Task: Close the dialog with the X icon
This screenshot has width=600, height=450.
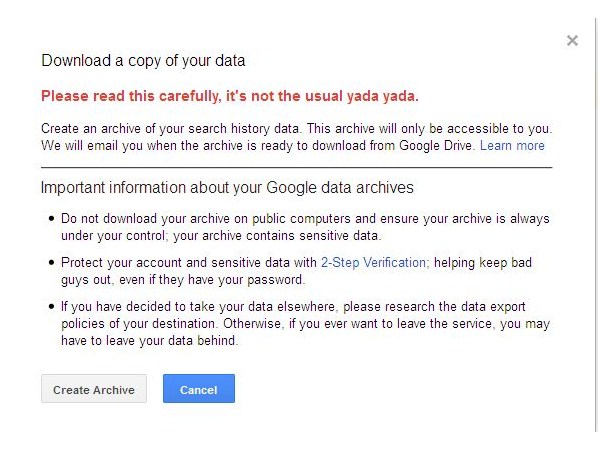Action: tap(572, 41)
